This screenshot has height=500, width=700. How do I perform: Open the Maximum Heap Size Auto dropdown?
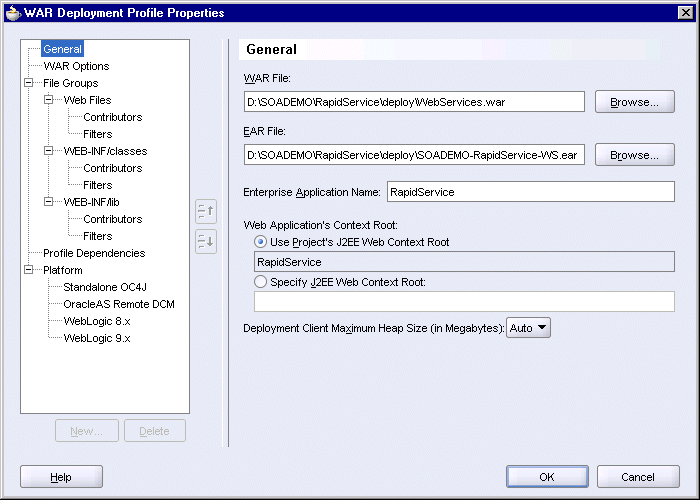coord(528,328)
